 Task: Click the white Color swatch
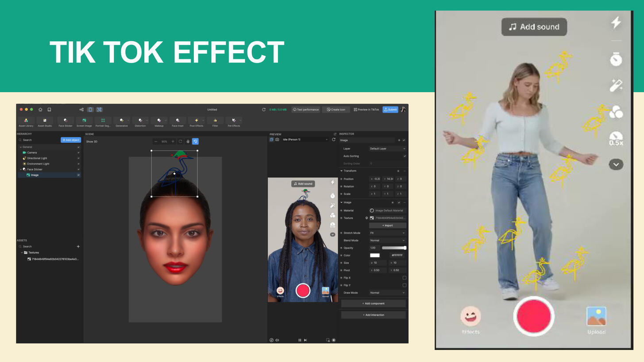pyautogui.click(x=375, y=256)
